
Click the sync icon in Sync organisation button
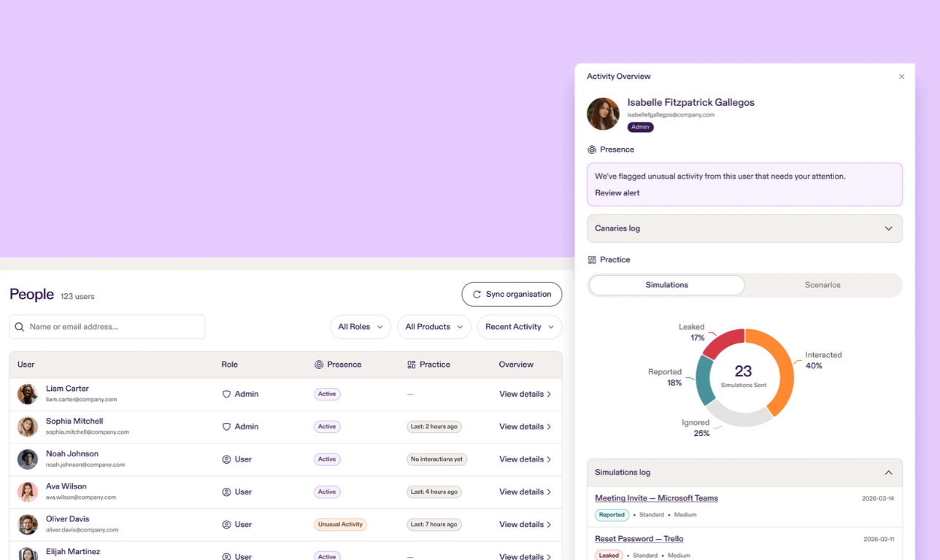477,295
